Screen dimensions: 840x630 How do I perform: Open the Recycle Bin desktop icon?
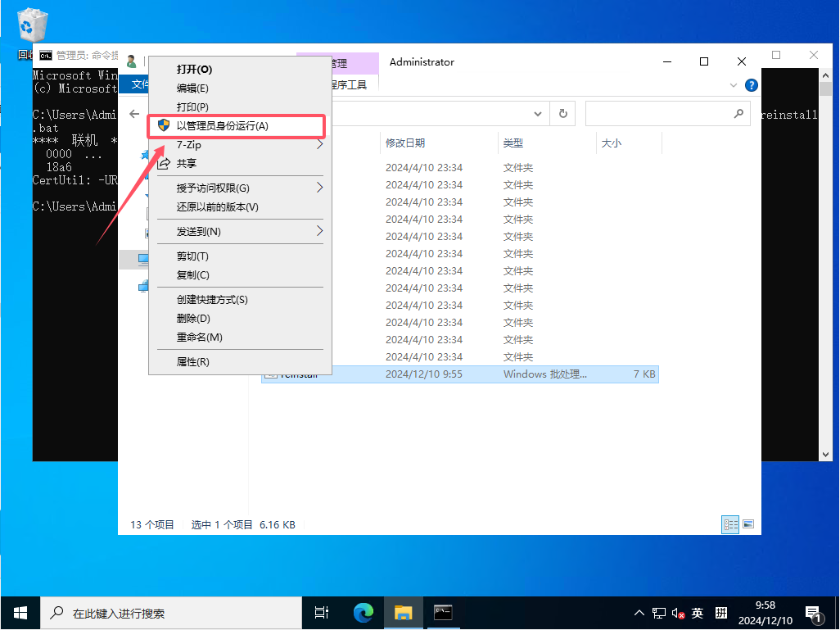[x=33, y=32]
